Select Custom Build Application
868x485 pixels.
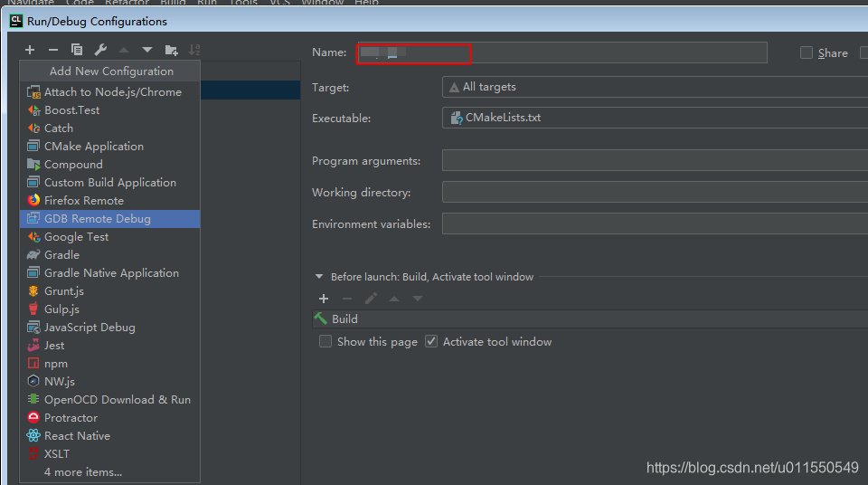[109, 183]
